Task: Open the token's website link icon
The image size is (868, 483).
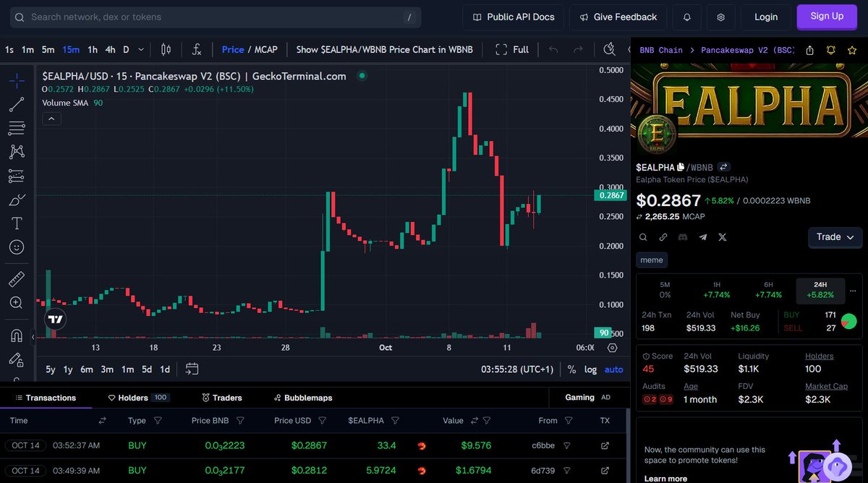Action: click(x=663, y=237)
